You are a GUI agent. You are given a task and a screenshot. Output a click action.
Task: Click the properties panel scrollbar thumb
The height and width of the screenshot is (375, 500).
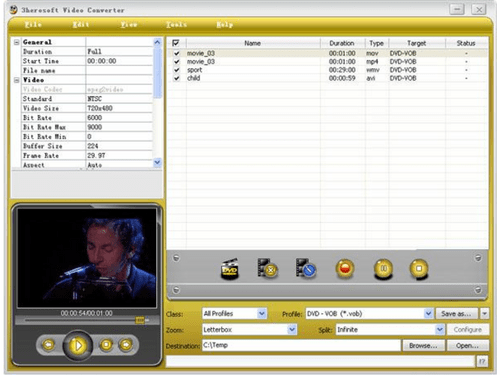(157, 73)
